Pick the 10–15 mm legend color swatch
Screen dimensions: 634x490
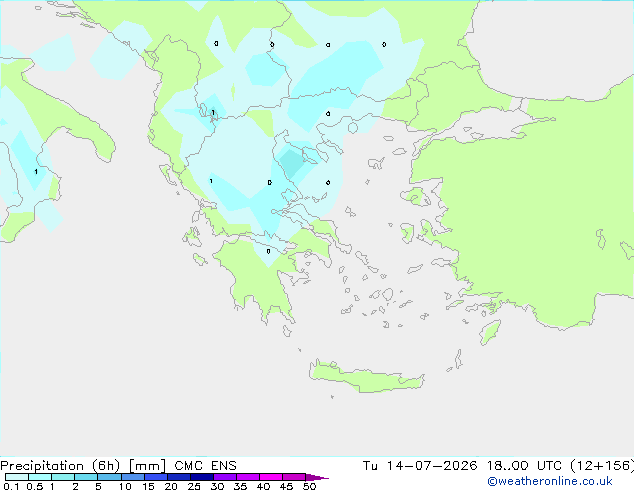[x=132, y=477]
